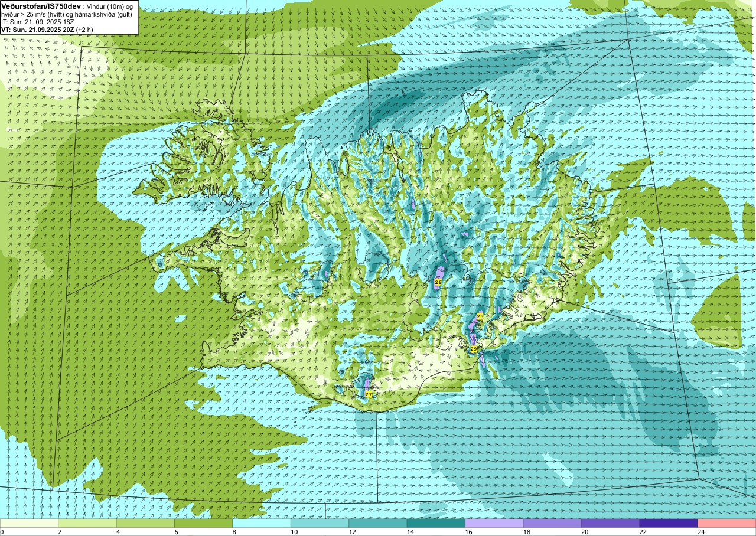Select the pink above-24 m/s legend swatch
Image resolution: width=756 pixels, height=536 pixels.
pyautogui.click(x=727, y=523)
